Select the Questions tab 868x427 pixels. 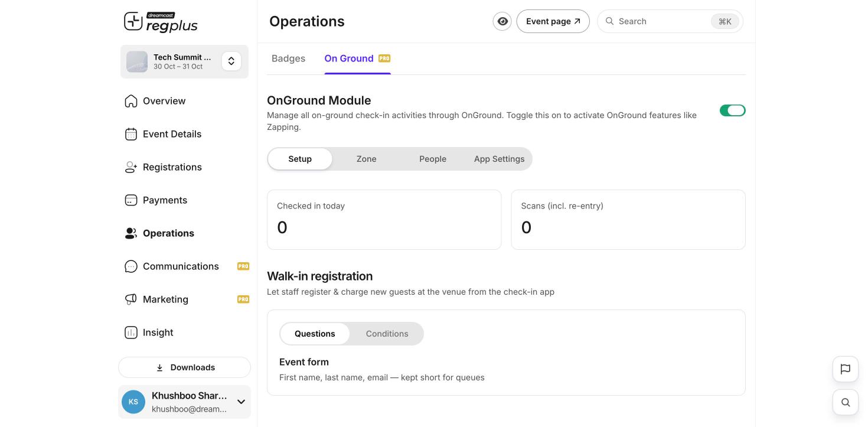pos(315,334)
